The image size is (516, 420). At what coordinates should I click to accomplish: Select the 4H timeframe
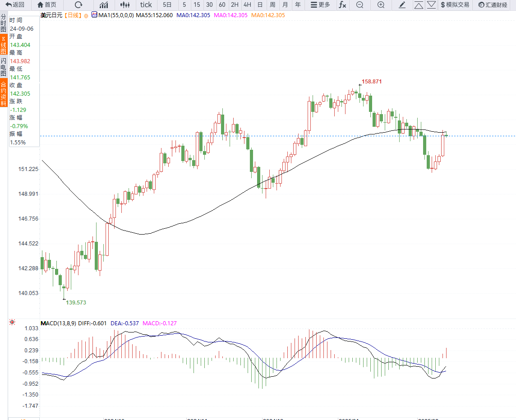[247, 5]
